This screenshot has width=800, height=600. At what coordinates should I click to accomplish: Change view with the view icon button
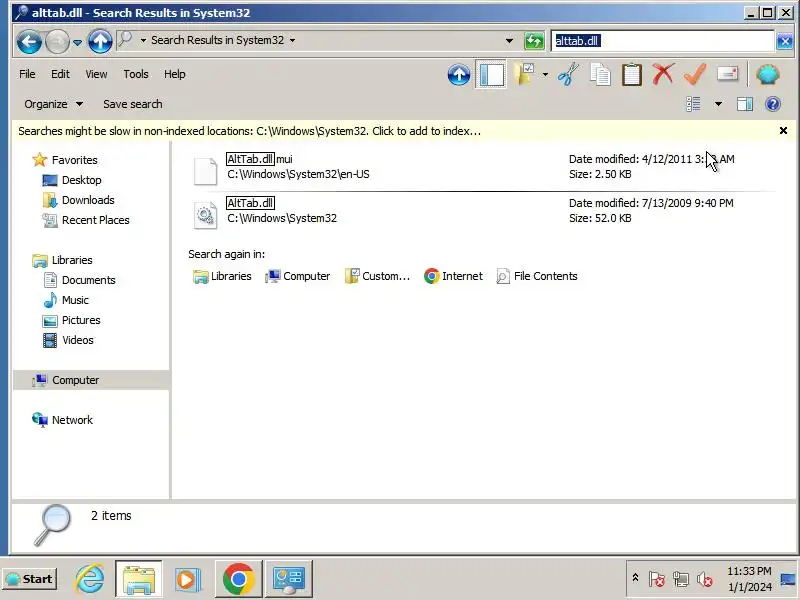[x=693, y=104]
